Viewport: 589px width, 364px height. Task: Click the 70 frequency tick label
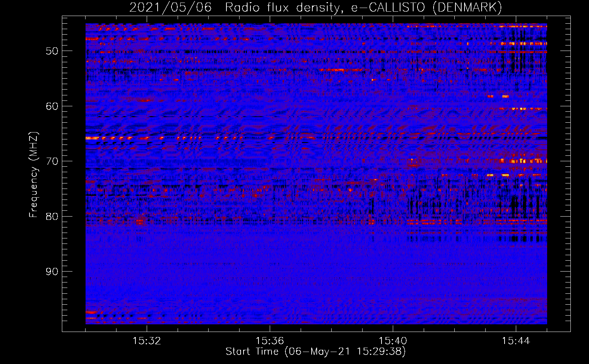click(x=52, y=161)
